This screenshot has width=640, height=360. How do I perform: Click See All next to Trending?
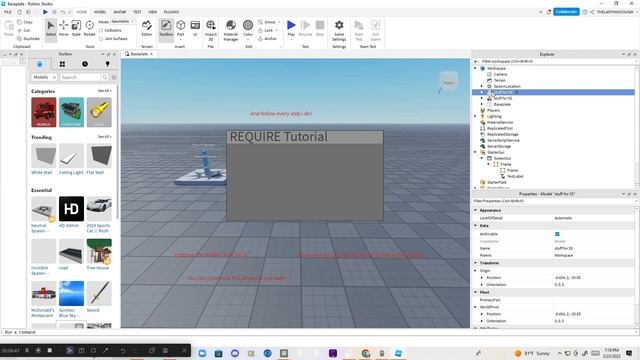point(104,137)
